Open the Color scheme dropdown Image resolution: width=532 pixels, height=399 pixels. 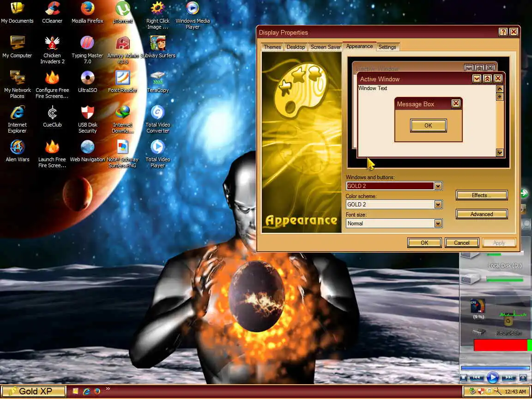pos(438,204)
